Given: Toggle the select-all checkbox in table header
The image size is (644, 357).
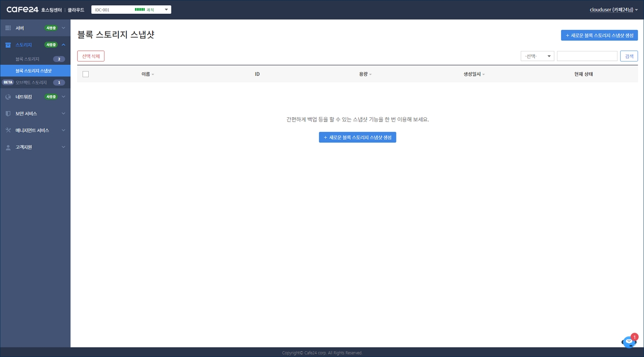Looking at the screenshot, I should pos(86,74).
